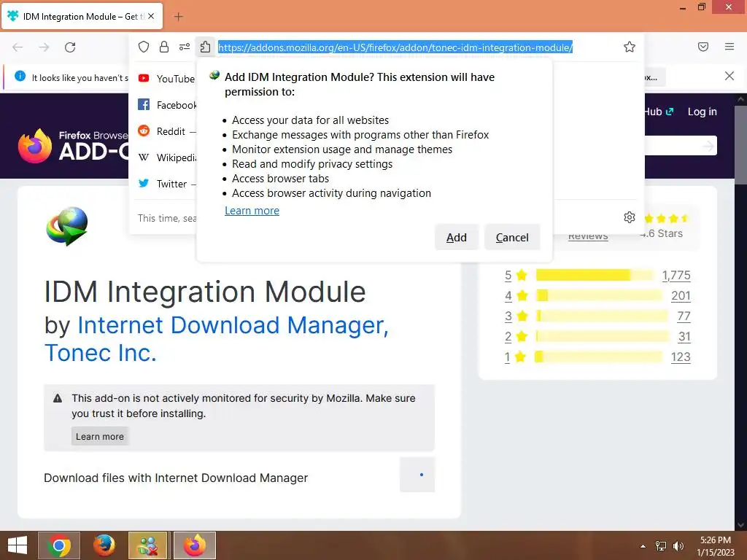Open the older Firefox taskbar icon
The image size is (747, 560).
[104, 545]
